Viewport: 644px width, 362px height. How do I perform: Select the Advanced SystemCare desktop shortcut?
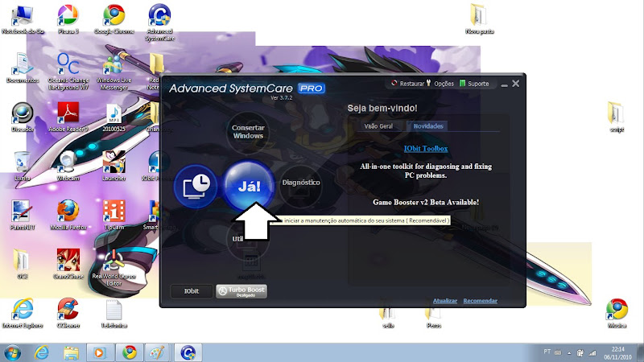pyautogui.click(x=159, y=23)
